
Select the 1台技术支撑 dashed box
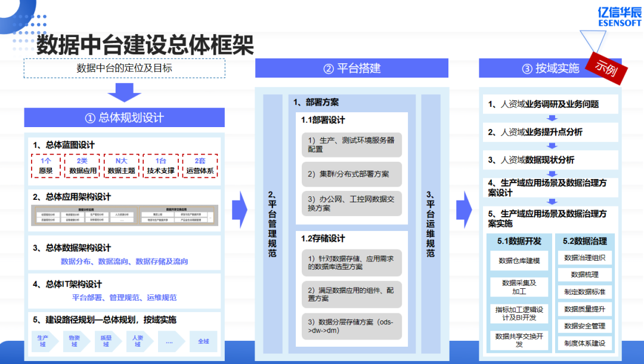160,166
